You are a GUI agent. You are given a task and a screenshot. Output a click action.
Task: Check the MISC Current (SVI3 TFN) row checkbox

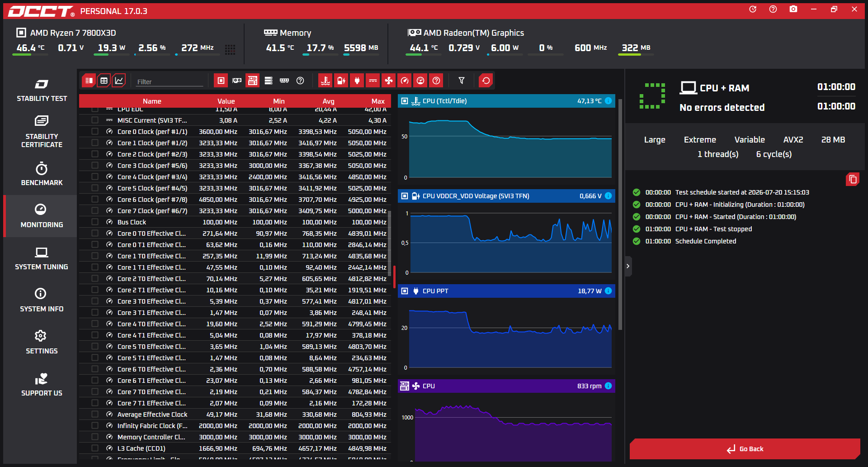95,120
